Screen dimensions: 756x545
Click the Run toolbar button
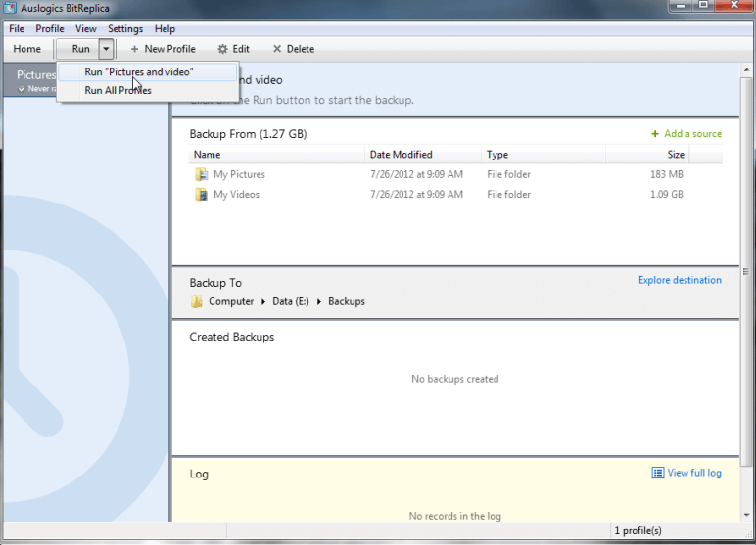(x=78, y=49)
